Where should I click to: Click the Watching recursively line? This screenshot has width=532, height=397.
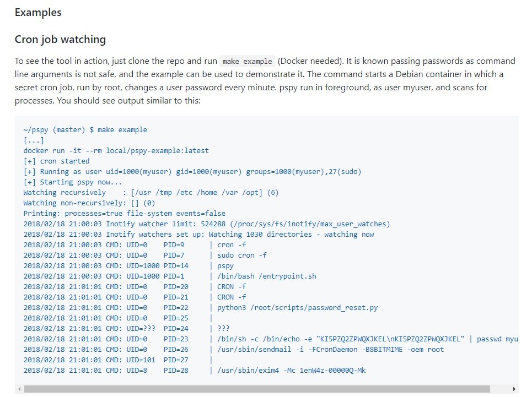(x=151, y=192)
